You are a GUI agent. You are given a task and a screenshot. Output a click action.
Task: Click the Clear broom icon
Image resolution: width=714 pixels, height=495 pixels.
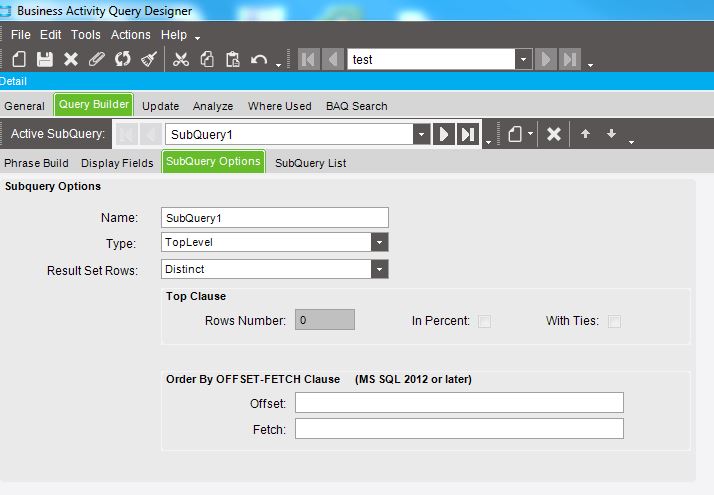tap(149, 59)
